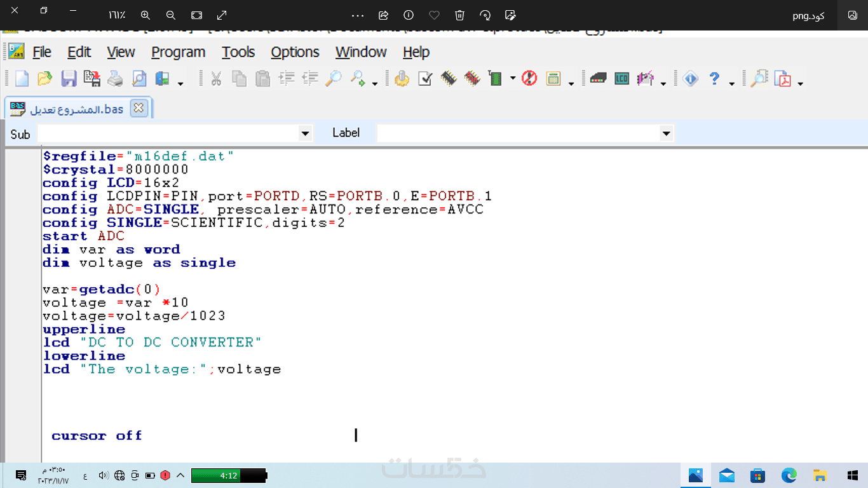Click the Exit door icon in toolbar
The image size is (868, 488).
click(162, 79)
